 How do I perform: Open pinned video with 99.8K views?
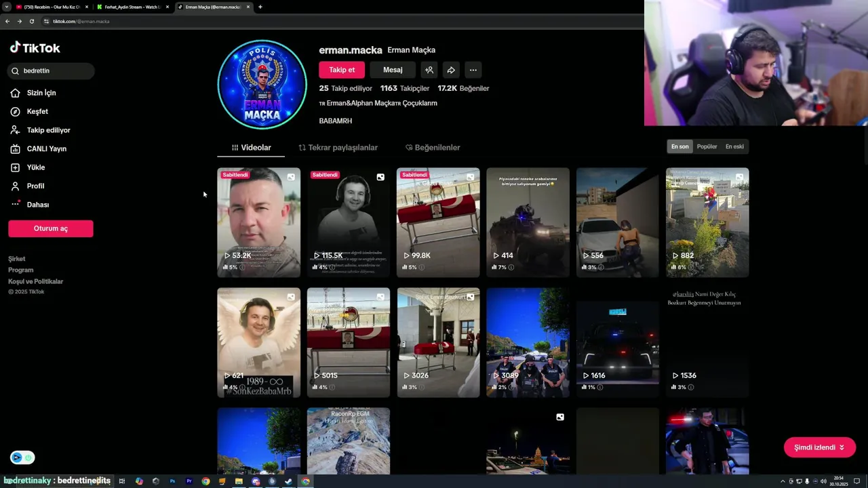[x=438, y=222]
